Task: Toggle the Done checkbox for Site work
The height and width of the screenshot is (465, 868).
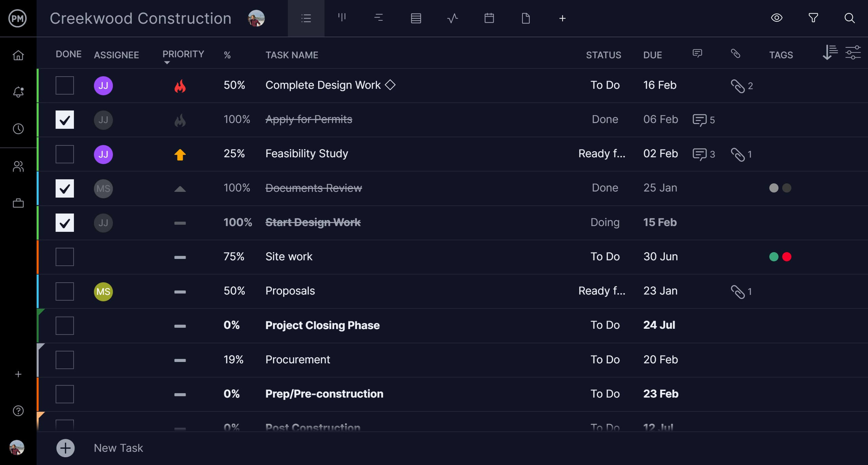Action: point(64,257)
